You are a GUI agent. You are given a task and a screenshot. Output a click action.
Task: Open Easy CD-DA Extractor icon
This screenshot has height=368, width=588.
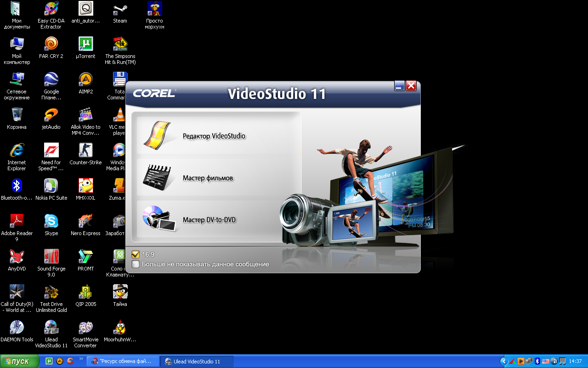coord(51,16)
